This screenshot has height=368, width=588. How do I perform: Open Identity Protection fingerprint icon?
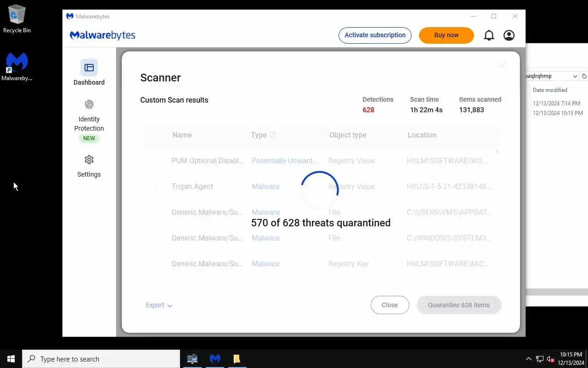click(89, 105)
